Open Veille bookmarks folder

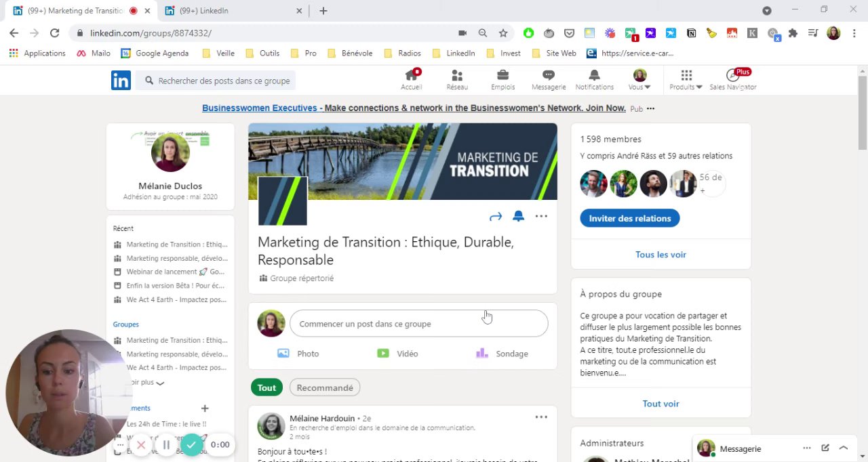[218, 54]
